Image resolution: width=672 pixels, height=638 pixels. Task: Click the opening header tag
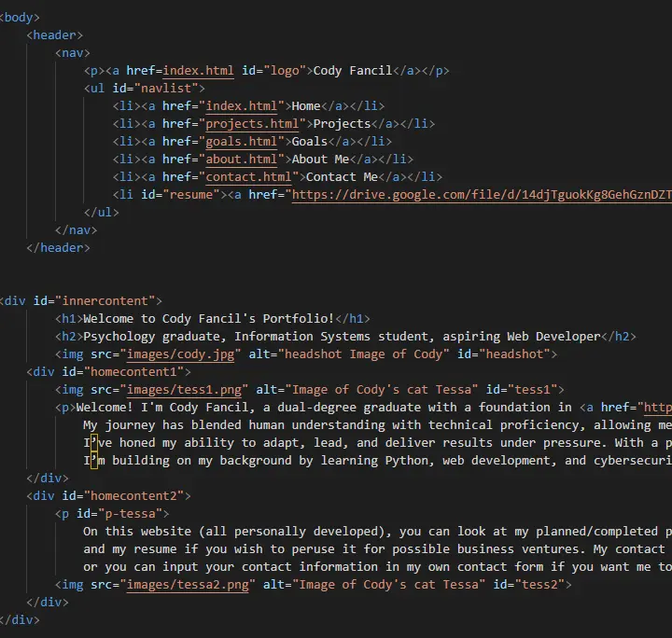pos(54,35)
